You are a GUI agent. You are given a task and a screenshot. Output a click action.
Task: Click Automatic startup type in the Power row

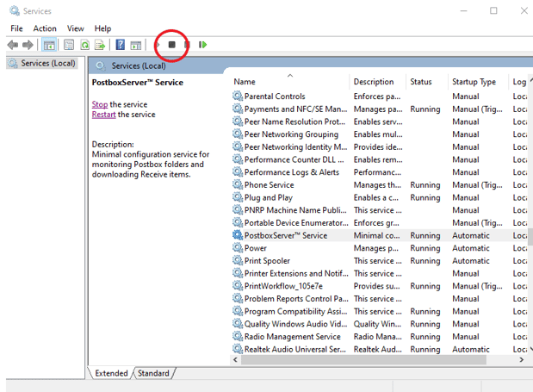click(471, 248)
